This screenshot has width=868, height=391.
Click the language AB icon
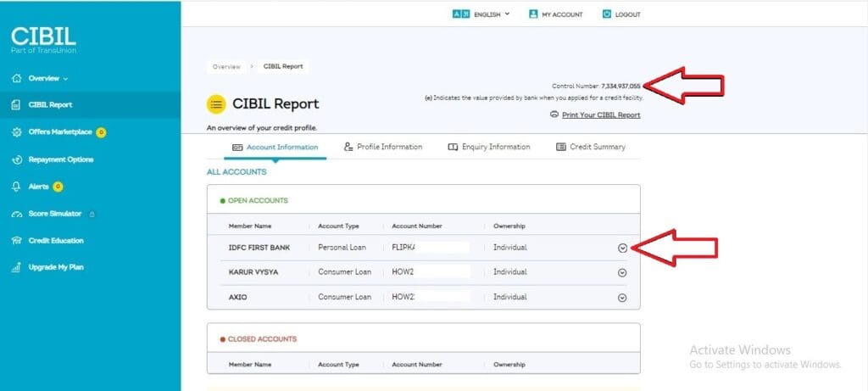pos(461,14)
